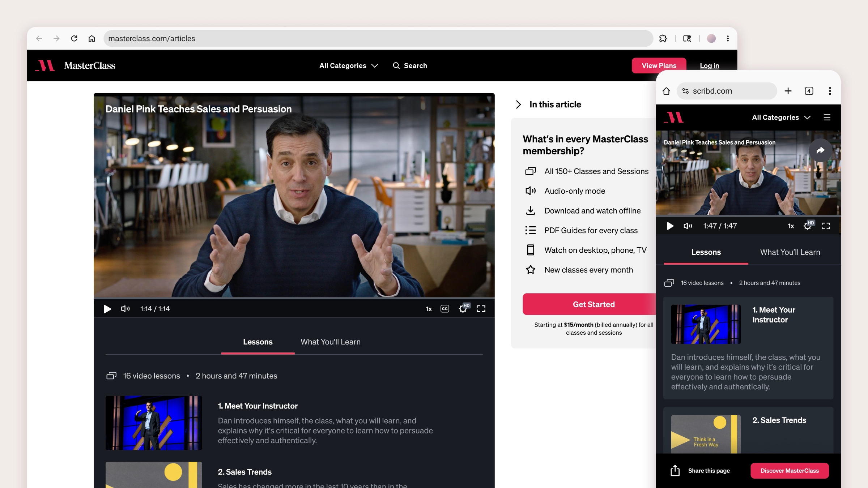Click the Search magnifier in desktop header
Screen dimensions: 868x488
396,65
